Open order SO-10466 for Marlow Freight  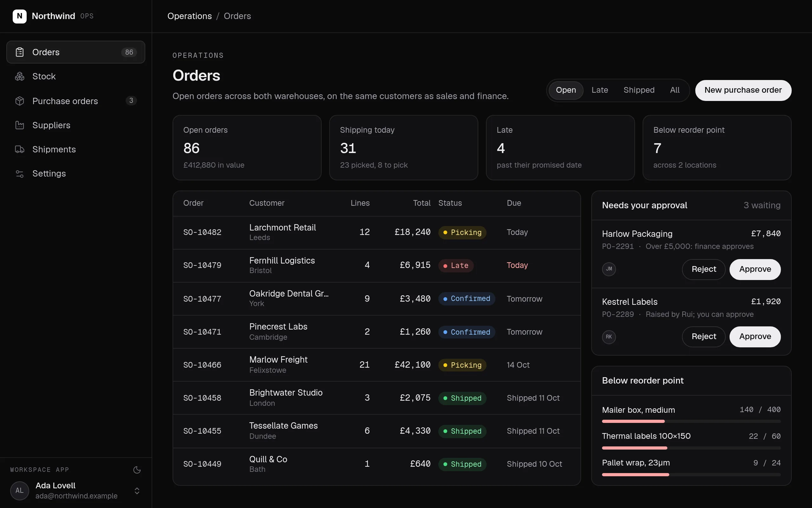pyautogui.click(x=377, y=364)
